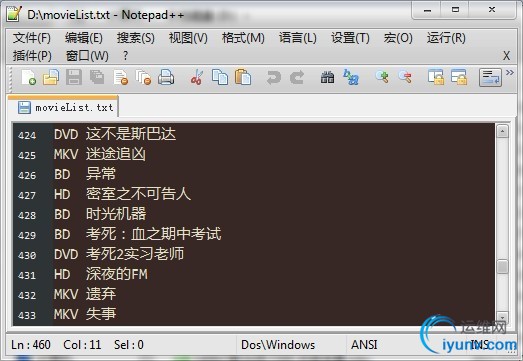Close document with menu bar X
This screenshot has height=361, width=523.
506,56
